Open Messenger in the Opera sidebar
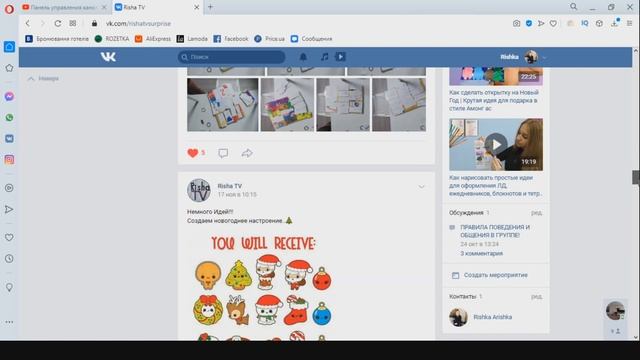 click(x=9, y=96)
